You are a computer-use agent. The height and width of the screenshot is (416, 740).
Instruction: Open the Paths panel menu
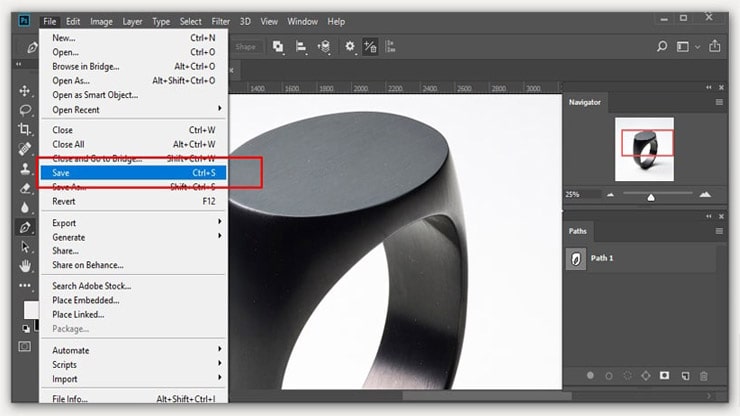[x=718, y=231]
